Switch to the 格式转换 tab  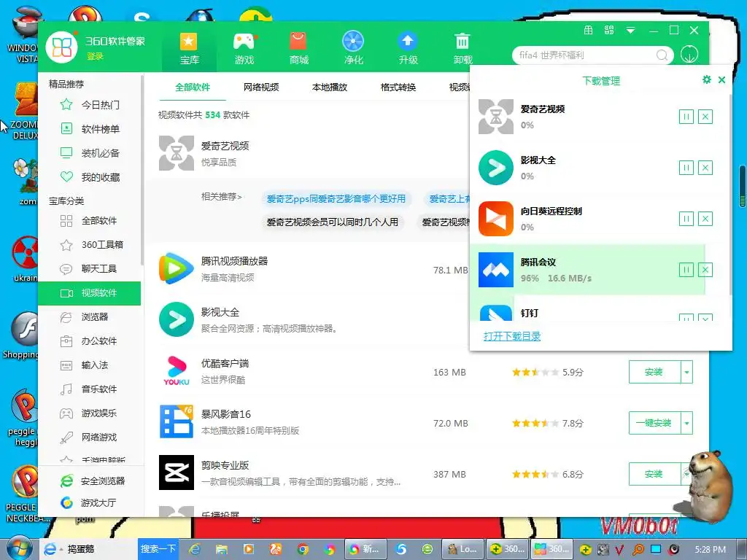click(x=398, y=87)
